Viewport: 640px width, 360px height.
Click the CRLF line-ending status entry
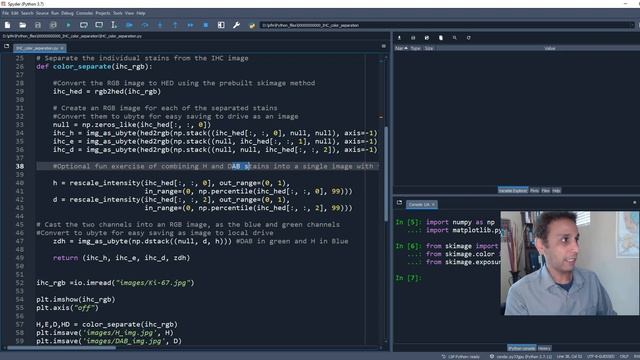pos(624,357)
